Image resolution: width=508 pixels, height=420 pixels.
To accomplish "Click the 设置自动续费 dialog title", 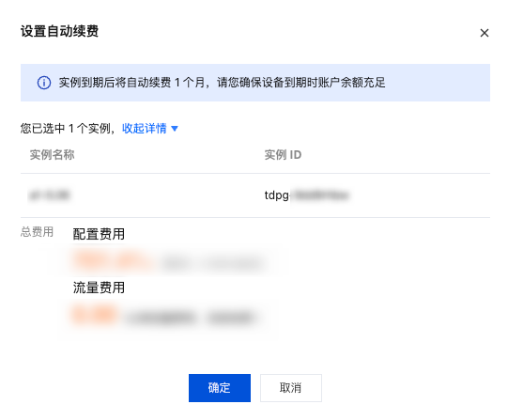I will 59,31.
